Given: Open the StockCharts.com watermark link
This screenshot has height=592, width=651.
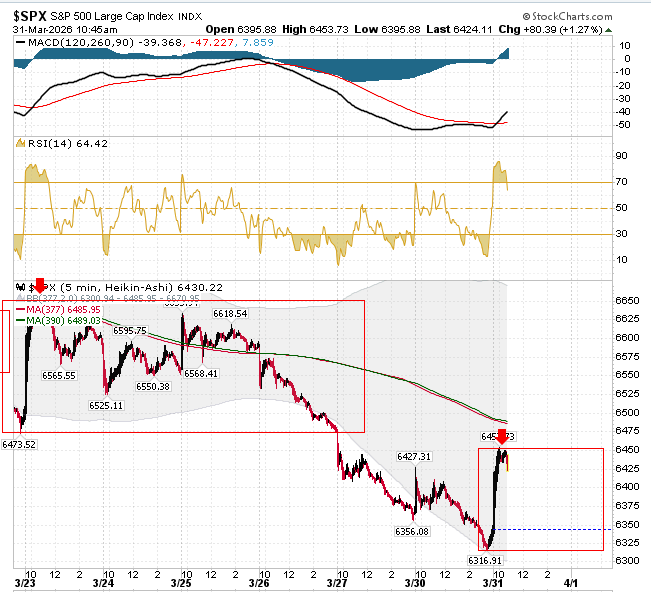Looking at the screenshot, I should (x=568, y=17).
